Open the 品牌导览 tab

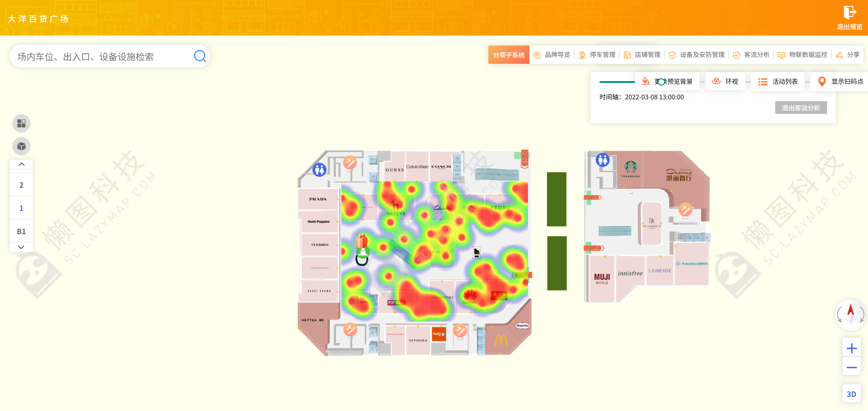[552, 55]
